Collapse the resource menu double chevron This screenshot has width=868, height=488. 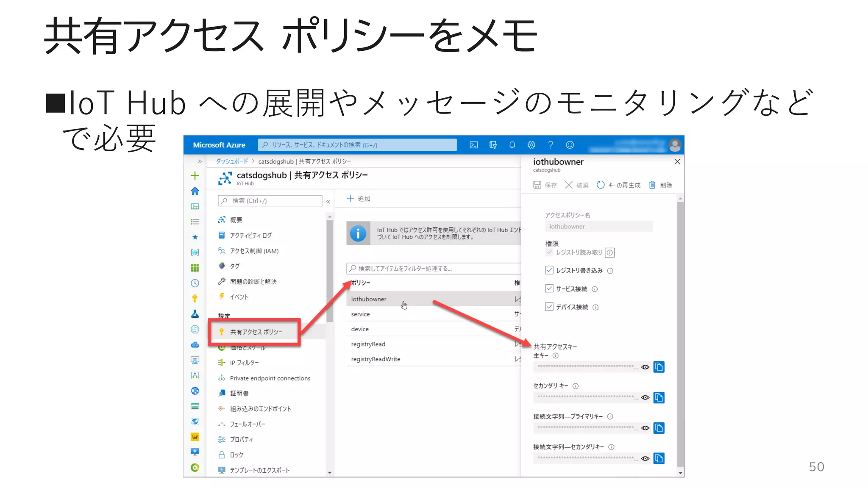(328, 202)
